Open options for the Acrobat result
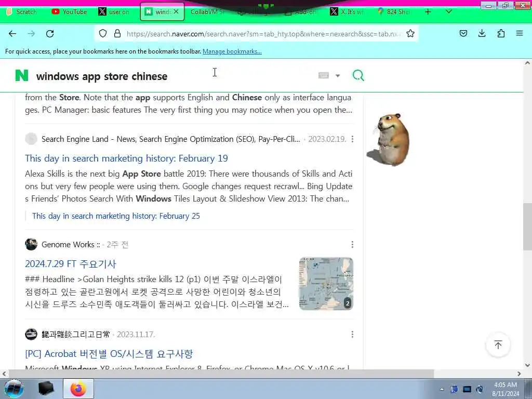This screenshot has height=399, width=532. pos(353,335)
